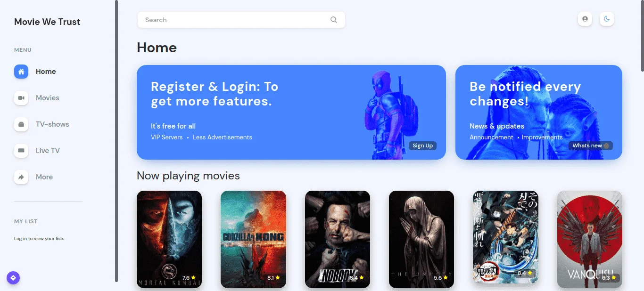
Task: Open the user account icon
Action: pyautogui.click(x=585, y=19)
